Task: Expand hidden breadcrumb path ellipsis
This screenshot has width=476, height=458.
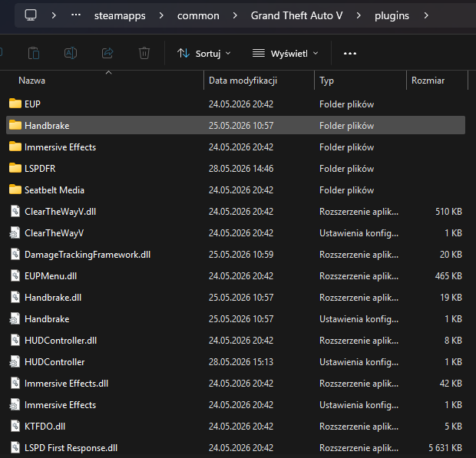Action: [75, 15]
